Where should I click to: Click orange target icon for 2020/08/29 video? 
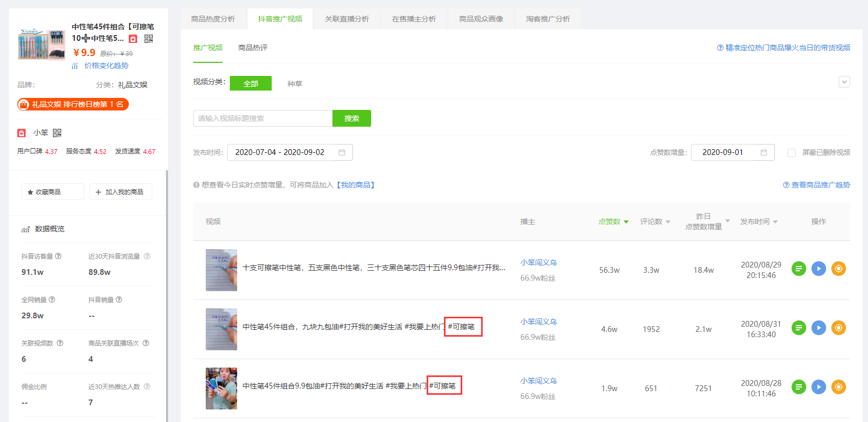click(x=839, y=269)
